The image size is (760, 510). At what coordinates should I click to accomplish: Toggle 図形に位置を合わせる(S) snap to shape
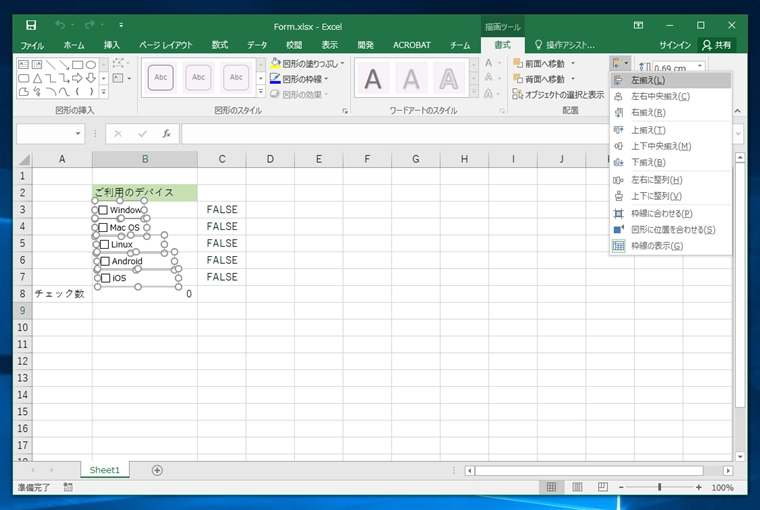click(x=670, y=229)
